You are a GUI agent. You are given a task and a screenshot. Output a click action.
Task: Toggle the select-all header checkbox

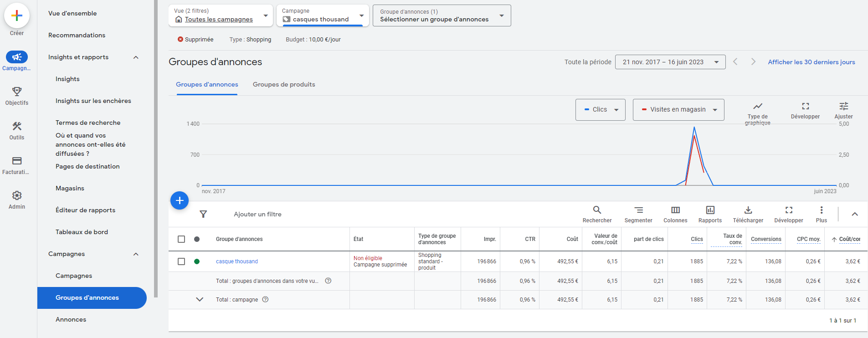click(181, 239)
